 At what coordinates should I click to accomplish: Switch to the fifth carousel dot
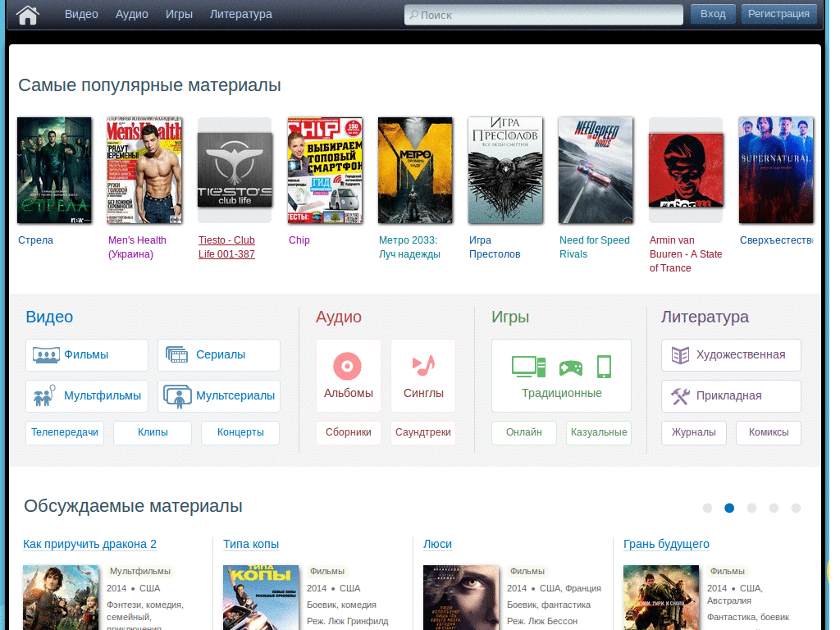point(796,508)
